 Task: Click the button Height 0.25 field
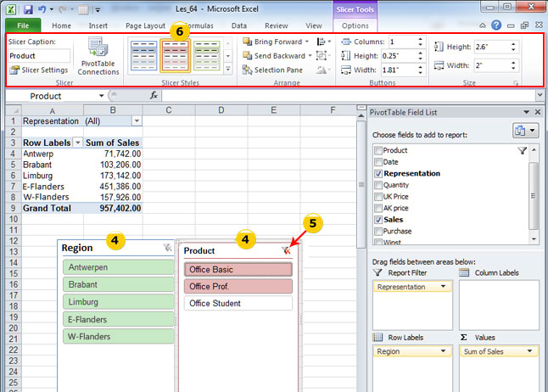click(x=399, y=56)
